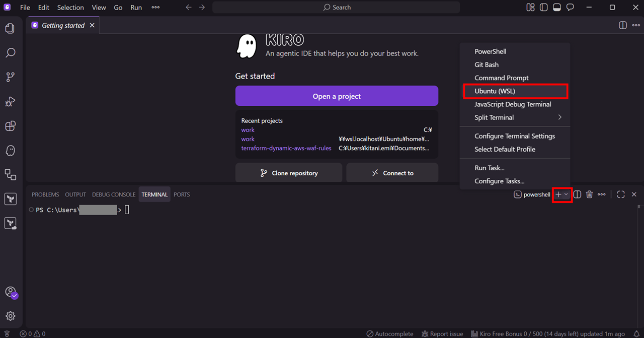Open the Extensions view
644x338 pixels.
point(10,126)
